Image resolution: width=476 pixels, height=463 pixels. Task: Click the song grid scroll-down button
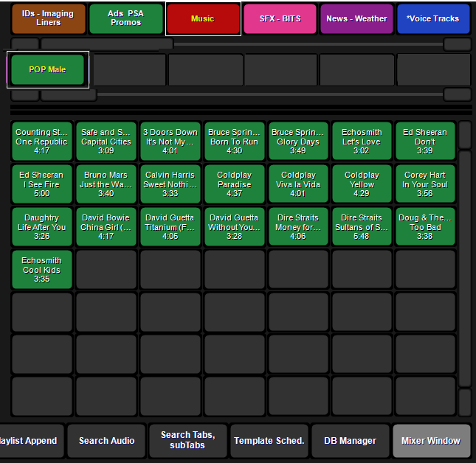[465, 403]
